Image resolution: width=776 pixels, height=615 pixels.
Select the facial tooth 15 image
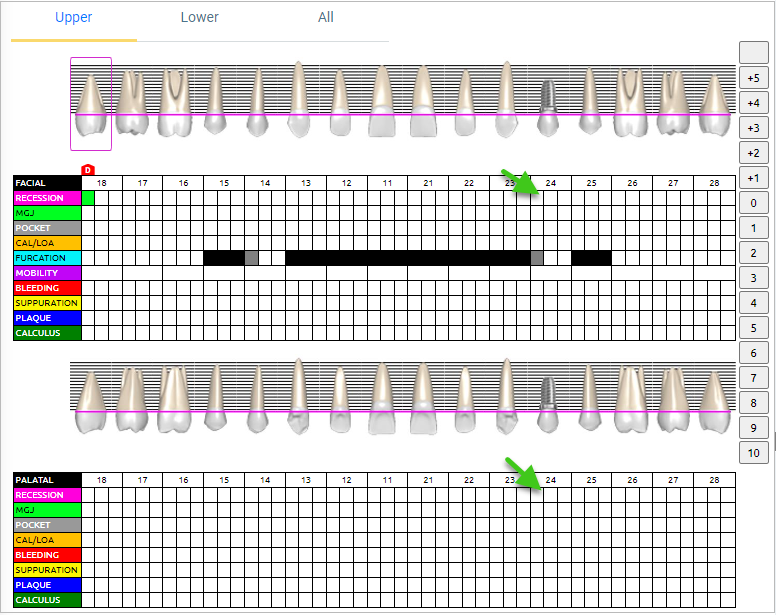pyautogui.click(x=215, y=101)
